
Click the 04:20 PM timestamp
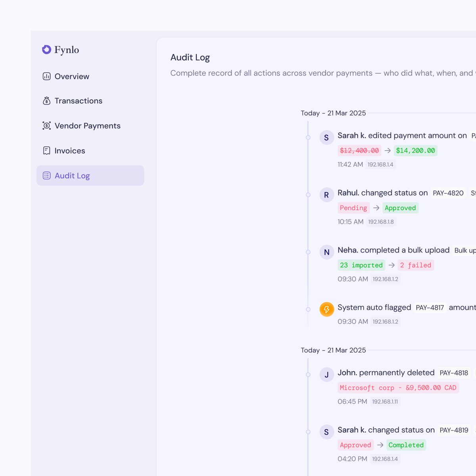[x=352, y=459]
